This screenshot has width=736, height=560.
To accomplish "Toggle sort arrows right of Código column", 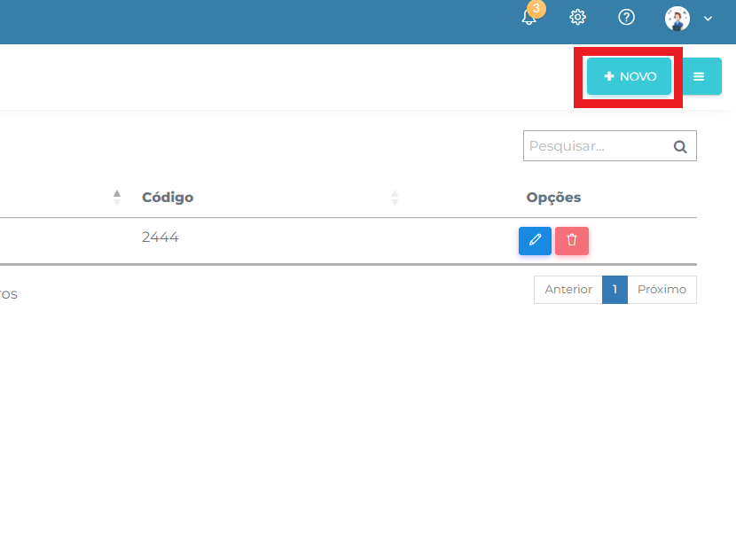I will coord(395,198).
